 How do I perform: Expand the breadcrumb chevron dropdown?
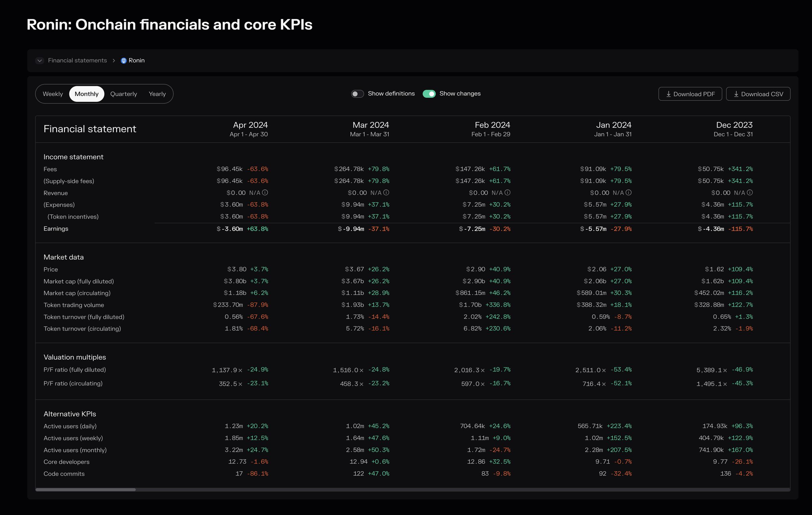40,61
